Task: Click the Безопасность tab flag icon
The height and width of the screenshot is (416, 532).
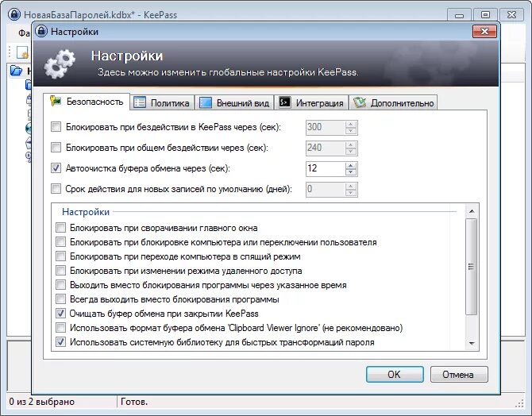Action: tap(56, 101)
